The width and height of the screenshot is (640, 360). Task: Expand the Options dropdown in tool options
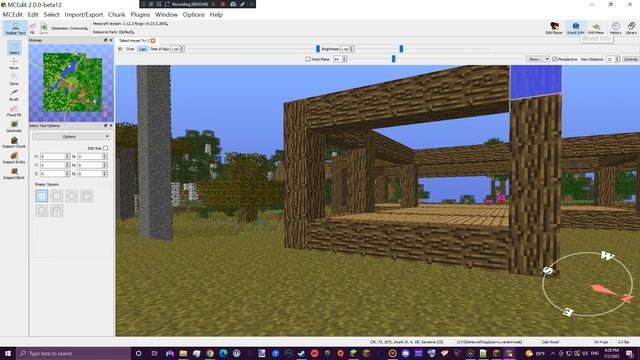pos(71,136)
